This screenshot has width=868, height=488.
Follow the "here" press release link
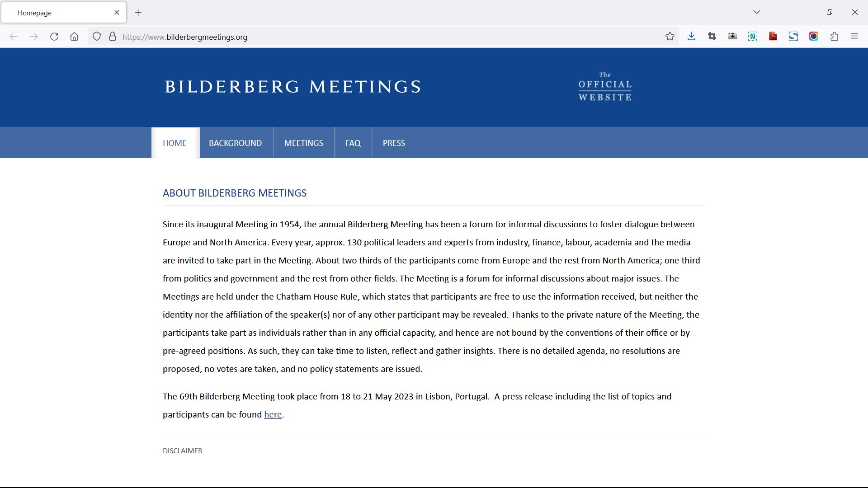[273, 415]
